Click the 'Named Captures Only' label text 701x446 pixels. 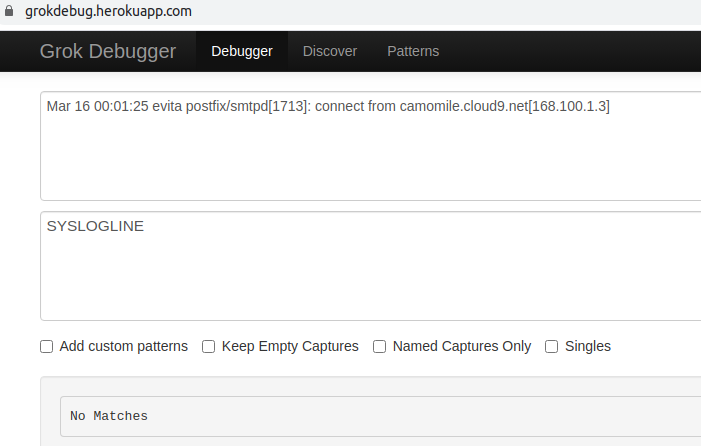(462, 347)
